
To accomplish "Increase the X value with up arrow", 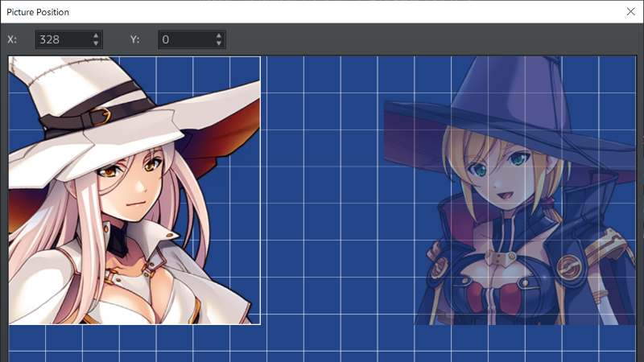I will coord(97,35).
